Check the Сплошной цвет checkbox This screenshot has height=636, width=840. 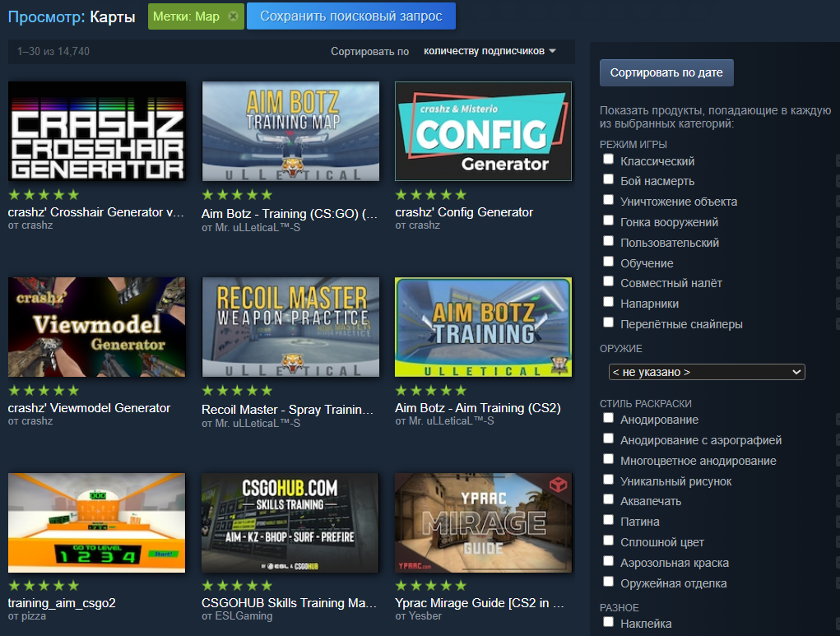tap(608, 540)
